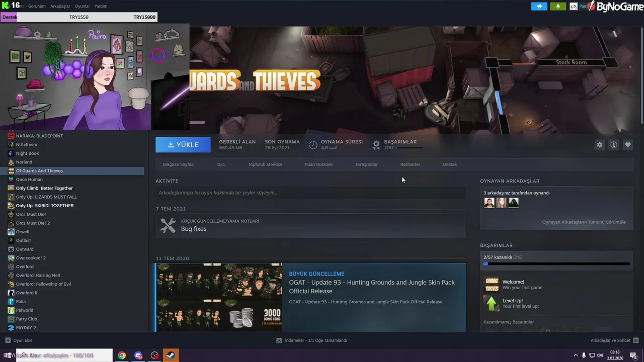Click the activity text field Arkadaşlarınıza bu oyun

point(310,193)
